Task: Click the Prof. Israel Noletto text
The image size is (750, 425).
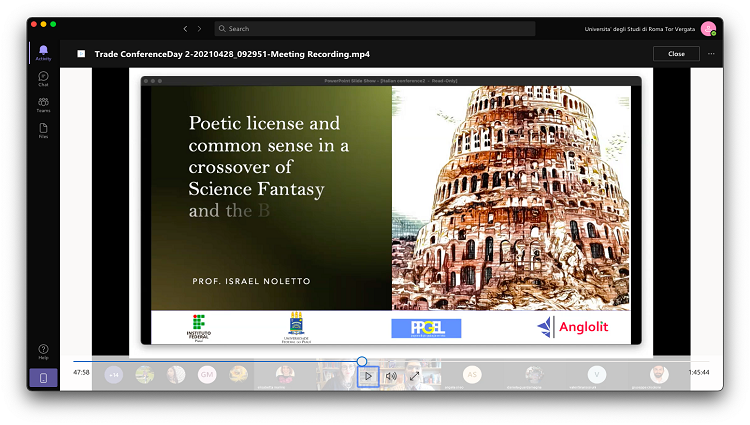Action: coord(251,281)
